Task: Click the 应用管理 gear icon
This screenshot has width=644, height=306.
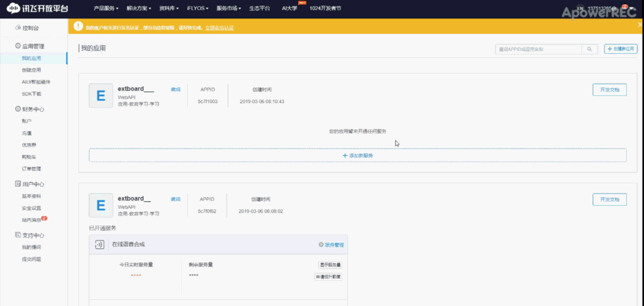Action: [x=18, y=46]
